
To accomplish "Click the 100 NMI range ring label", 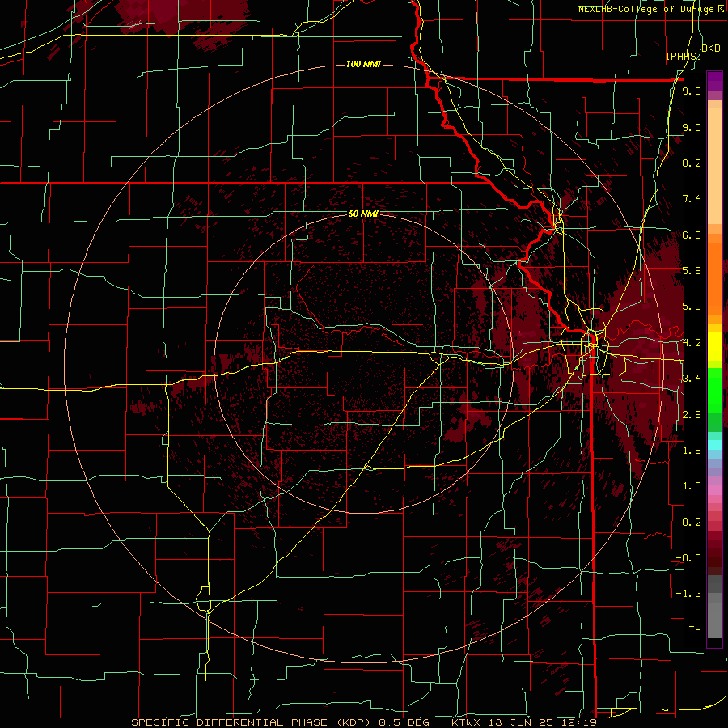I will [x=363, y=64].
